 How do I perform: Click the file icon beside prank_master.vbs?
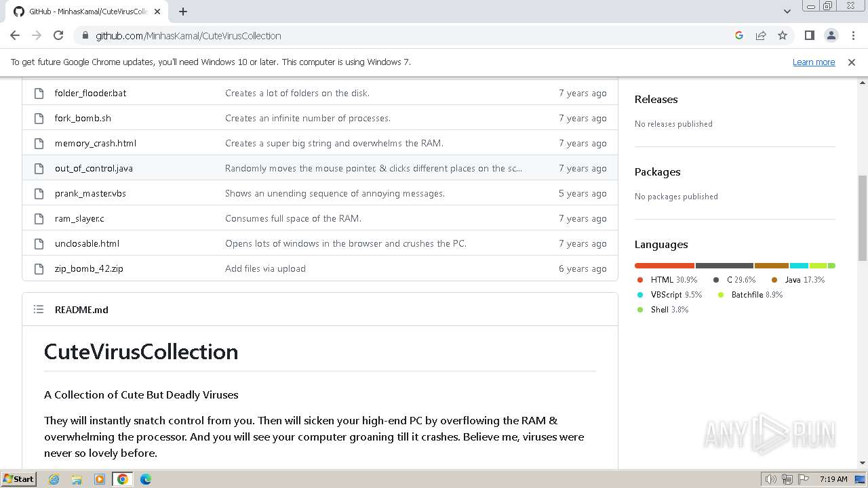pyautogui.click(x=39, y=193)
